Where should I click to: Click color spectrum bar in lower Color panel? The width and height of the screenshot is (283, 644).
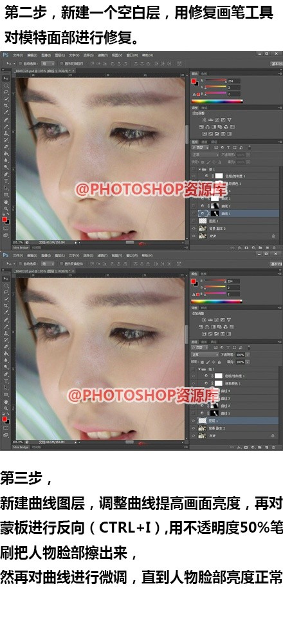(217, 301)
